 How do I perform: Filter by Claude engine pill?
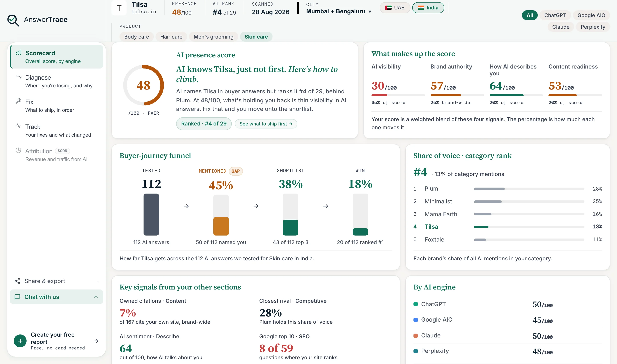(x=561, y=27)
